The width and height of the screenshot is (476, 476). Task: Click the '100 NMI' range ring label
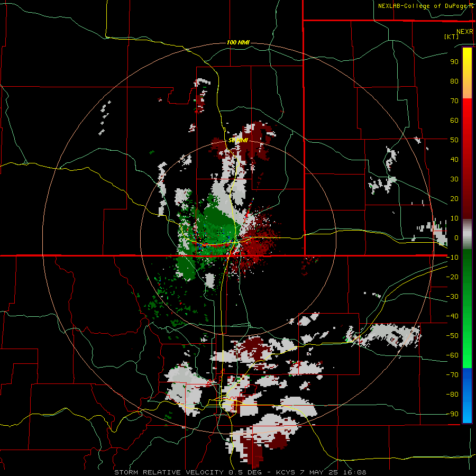pos(238,42)
